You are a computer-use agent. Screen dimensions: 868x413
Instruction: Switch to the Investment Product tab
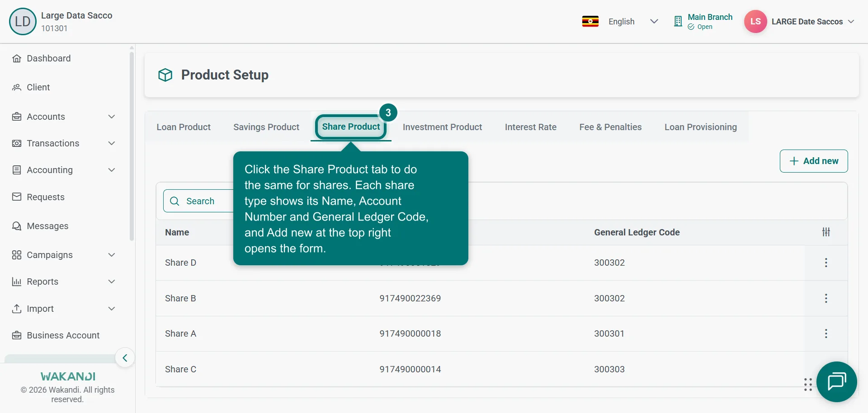(x=442, y=127)
